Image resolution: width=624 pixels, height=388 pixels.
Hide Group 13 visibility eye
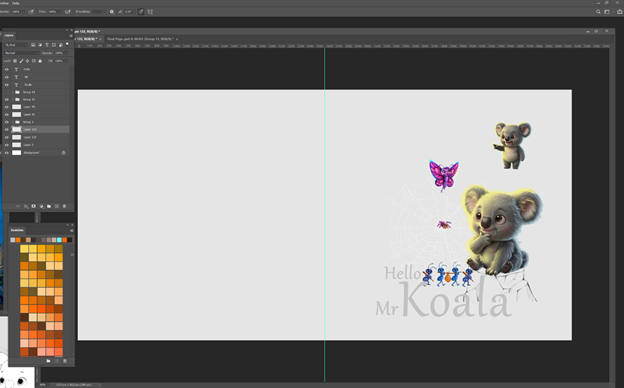coord(7,99)
